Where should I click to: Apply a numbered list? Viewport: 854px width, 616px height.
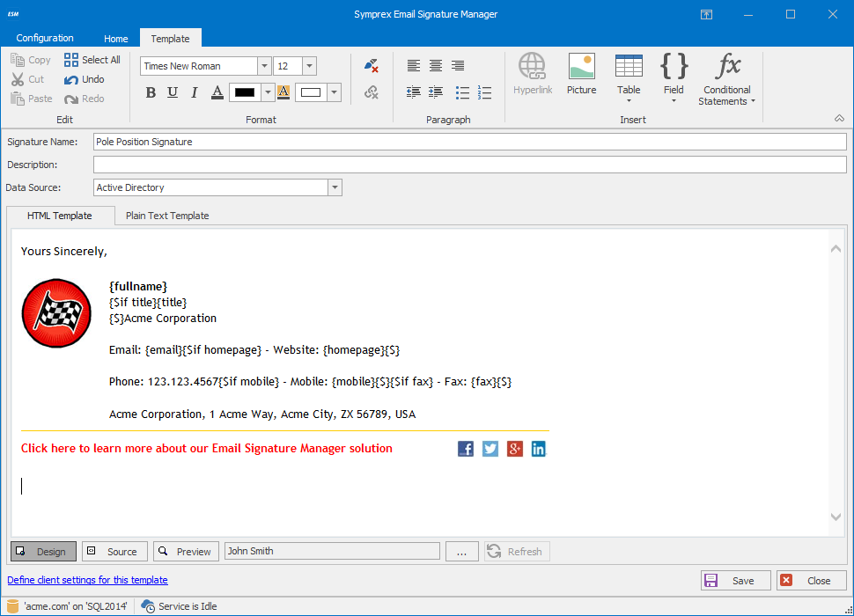[484, 92]
